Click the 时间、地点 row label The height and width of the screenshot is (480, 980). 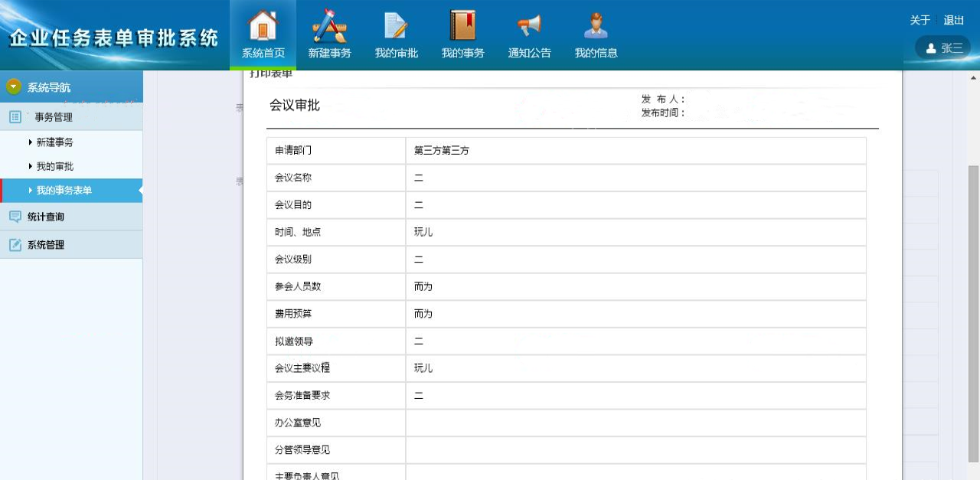click(298, 232)
